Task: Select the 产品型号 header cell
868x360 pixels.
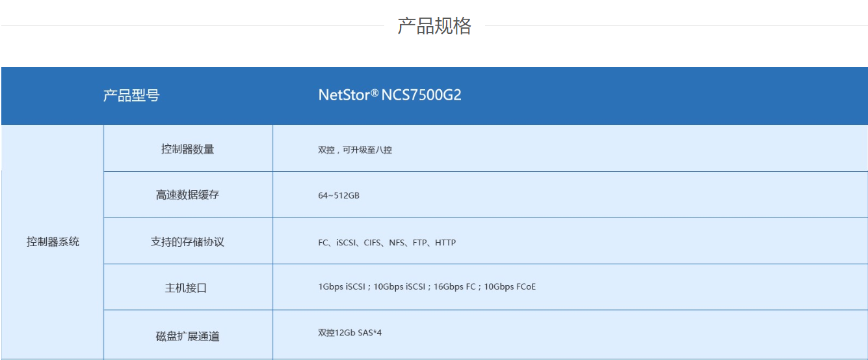Action: click(131, 96)
